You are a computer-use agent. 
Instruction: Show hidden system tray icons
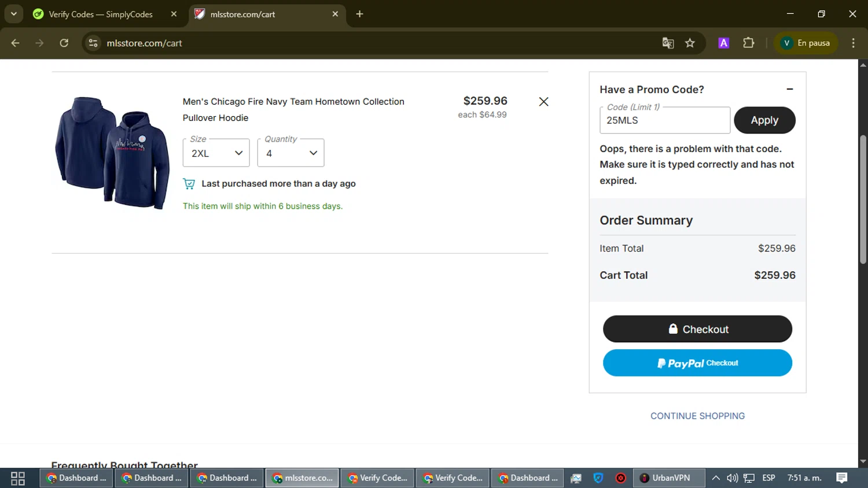(x=716, y=478)
